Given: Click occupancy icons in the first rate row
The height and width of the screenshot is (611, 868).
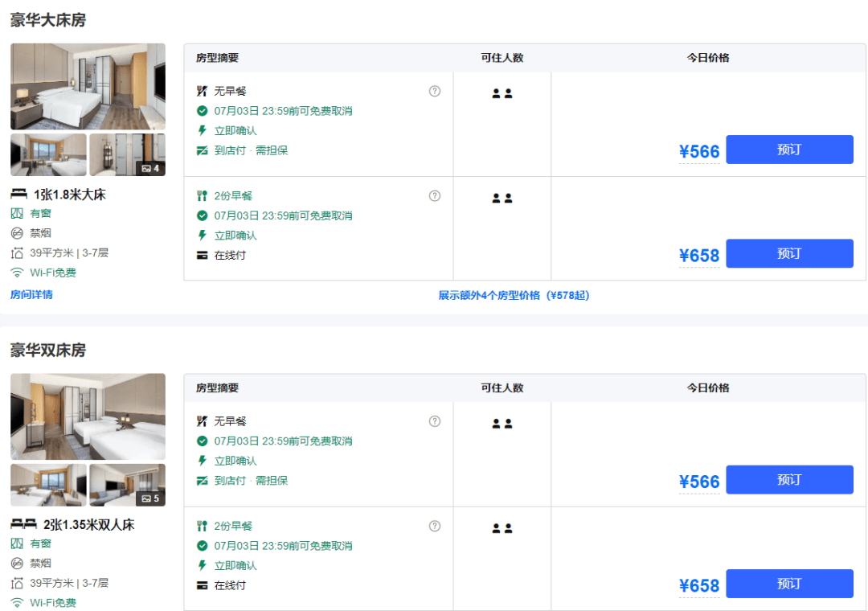Looking at the screenshot, I should coord(502,93).
